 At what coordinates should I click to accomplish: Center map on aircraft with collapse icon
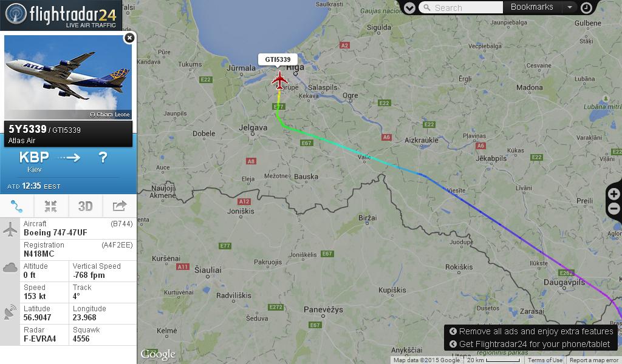(x=51, y=206)
